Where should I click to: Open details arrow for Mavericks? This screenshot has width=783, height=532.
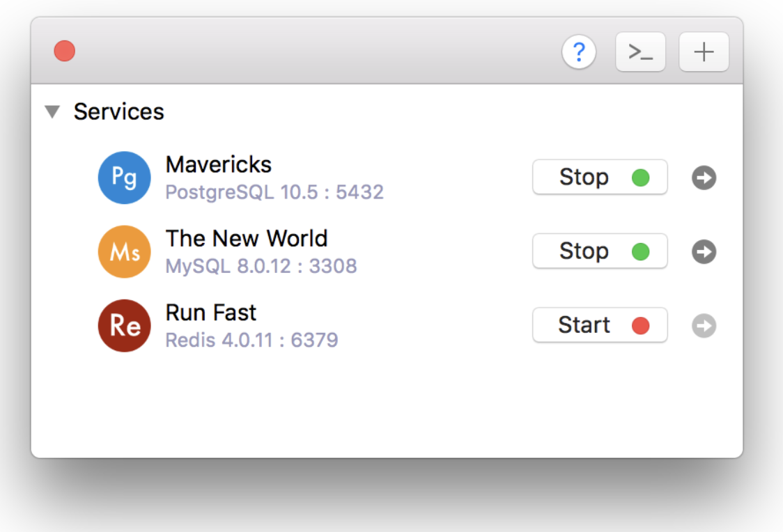(704, 178)
